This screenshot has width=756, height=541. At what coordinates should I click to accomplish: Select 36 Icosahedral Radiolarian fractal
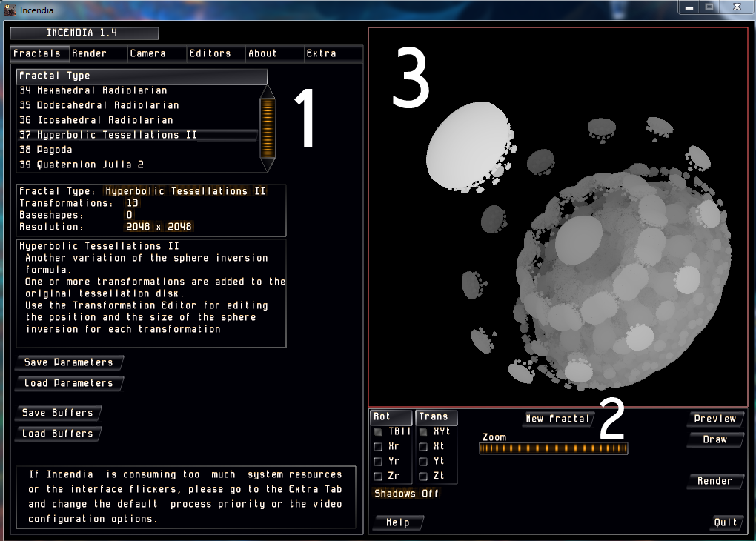tap(138, 121)
